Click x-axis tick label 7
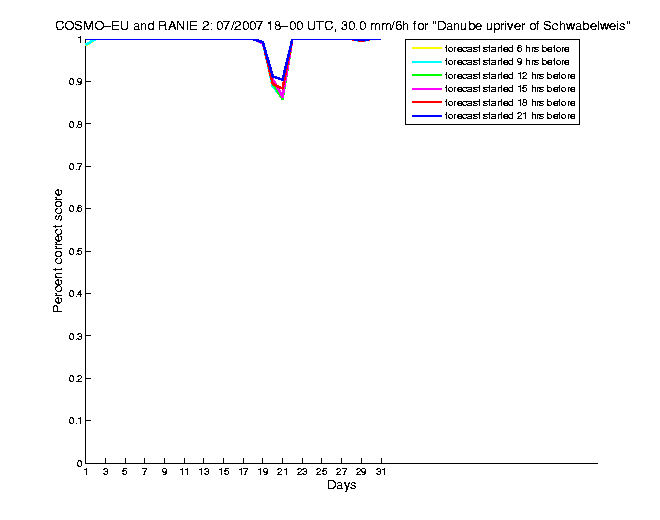The image size is (660, 520). tap(144, 472)
